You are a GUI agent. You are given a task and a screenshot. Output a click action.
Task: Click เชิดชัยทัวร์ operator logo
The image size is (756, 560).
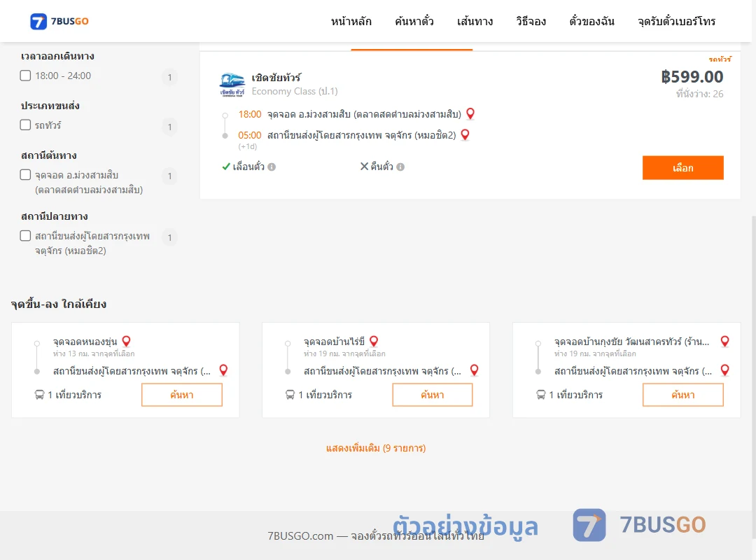click(232, 85)
